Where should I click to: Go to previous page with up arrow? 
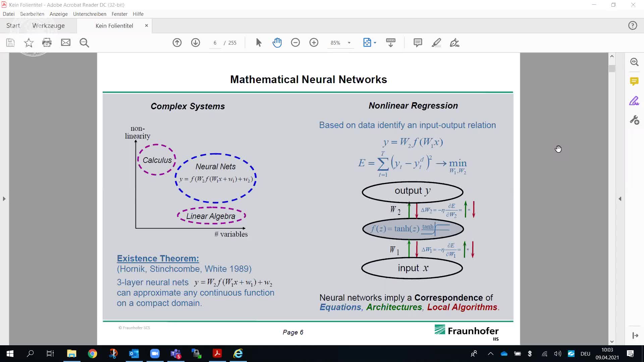177,43
